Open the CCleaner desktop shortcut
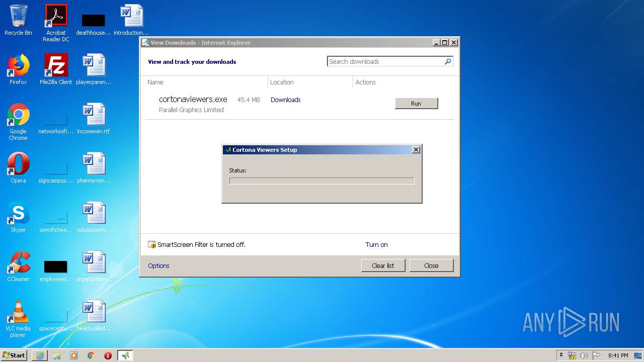 [18, 266]
